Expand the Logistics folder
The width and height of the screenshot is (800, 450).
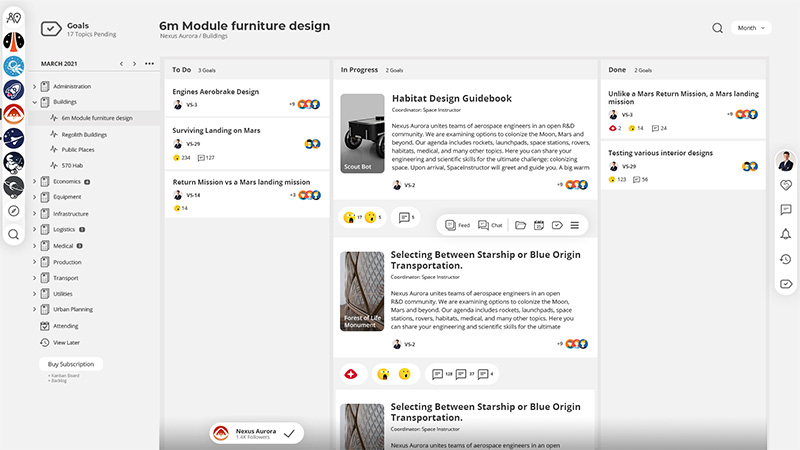point(35,230)
